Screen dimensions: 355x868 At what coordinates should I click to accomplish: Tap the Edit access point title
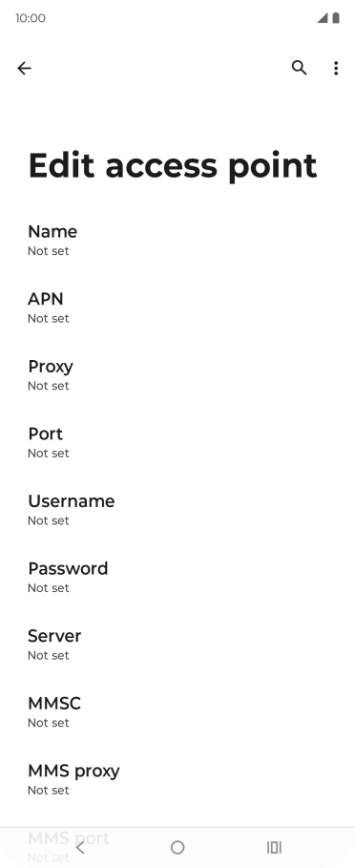173,165
